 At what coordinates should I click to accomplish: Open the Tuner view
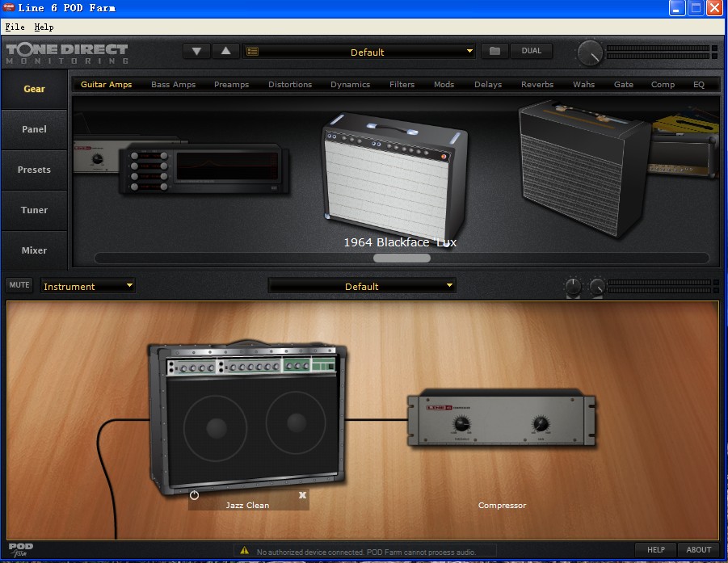[x=35, y=210]
